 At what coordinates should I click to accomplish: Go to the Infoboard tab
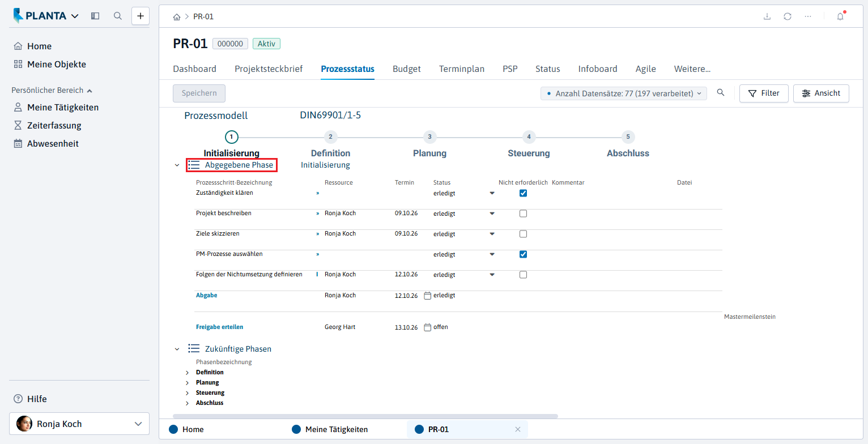point(598,69)
